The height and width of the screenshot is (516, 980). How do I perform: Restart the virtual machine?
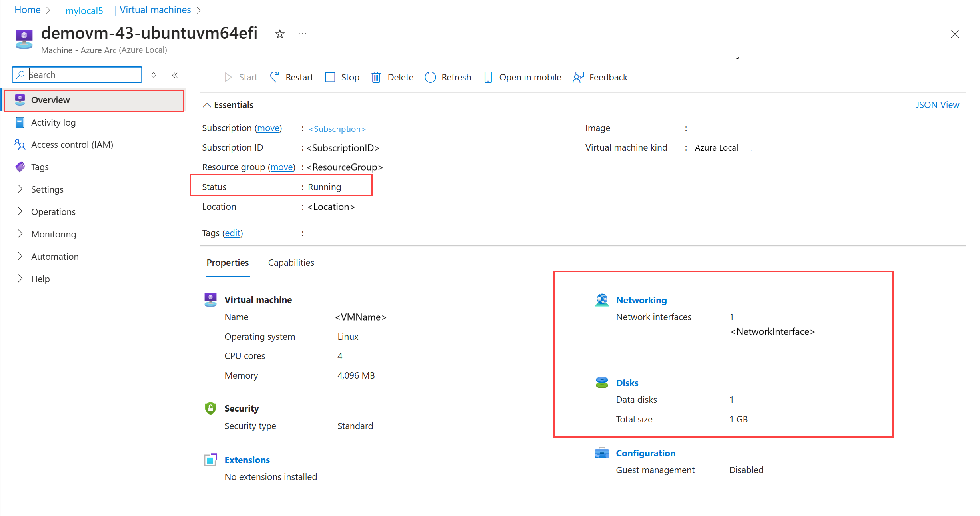299,77
